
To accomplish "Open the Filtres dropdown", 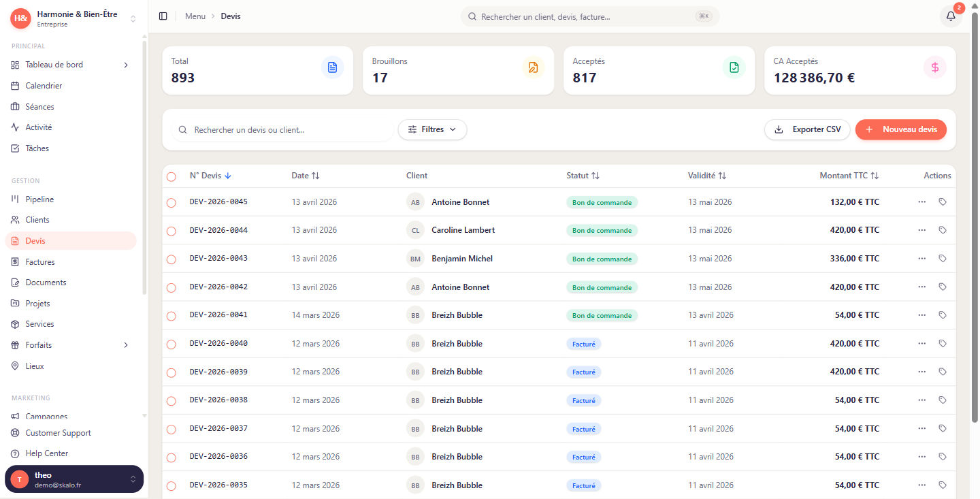I will 432,129.
